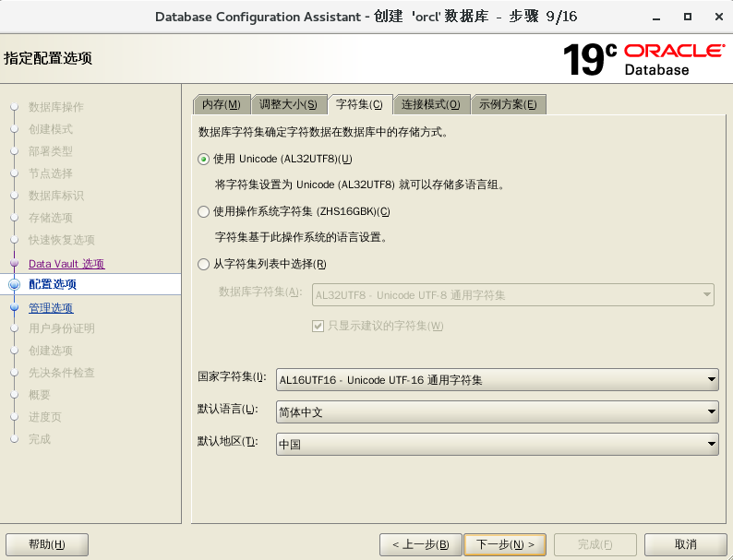Open the 默认地区 combo box
The height and width of the screenshot is (560, 733).
pyautogui.click(x=497, y=445)
